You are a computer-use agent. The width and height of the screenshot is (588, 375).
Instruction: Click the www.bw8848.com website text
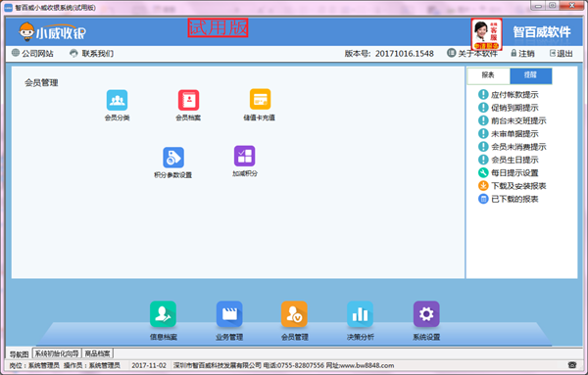point(367,365)
